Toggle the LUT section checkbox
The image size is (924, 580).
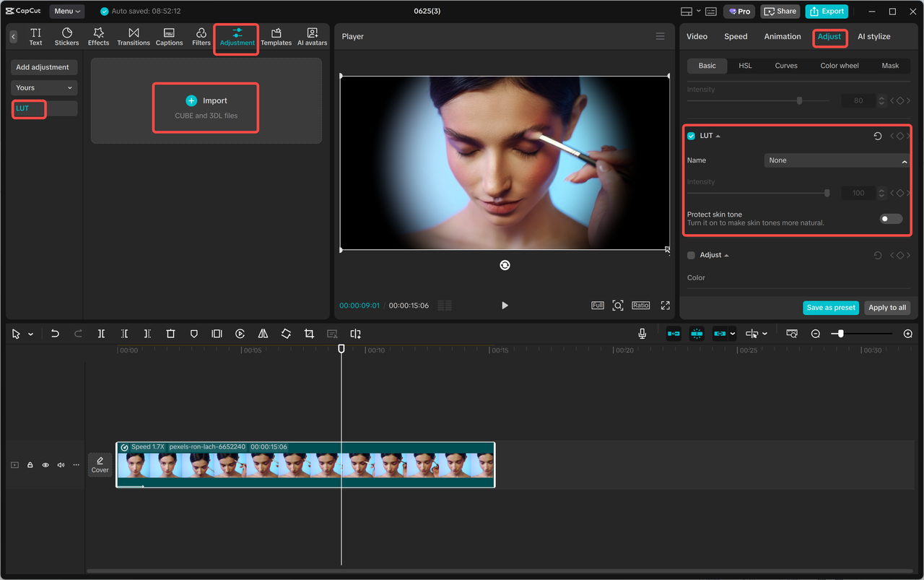(691, 135)
